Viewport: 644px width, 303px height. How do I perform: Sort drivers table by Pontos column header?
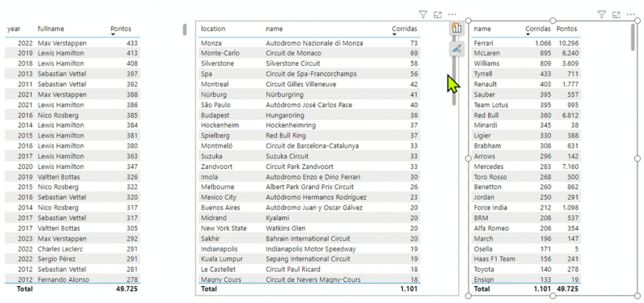121,29
